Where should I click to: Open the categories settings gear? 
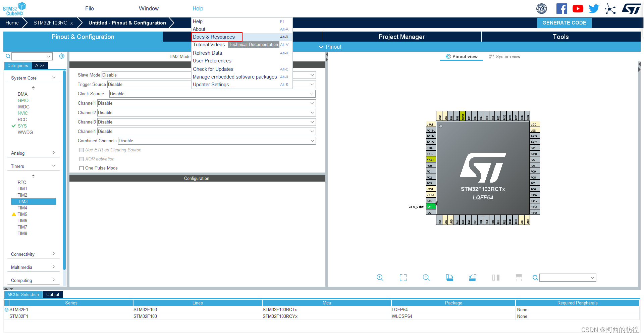coord(62,56)
